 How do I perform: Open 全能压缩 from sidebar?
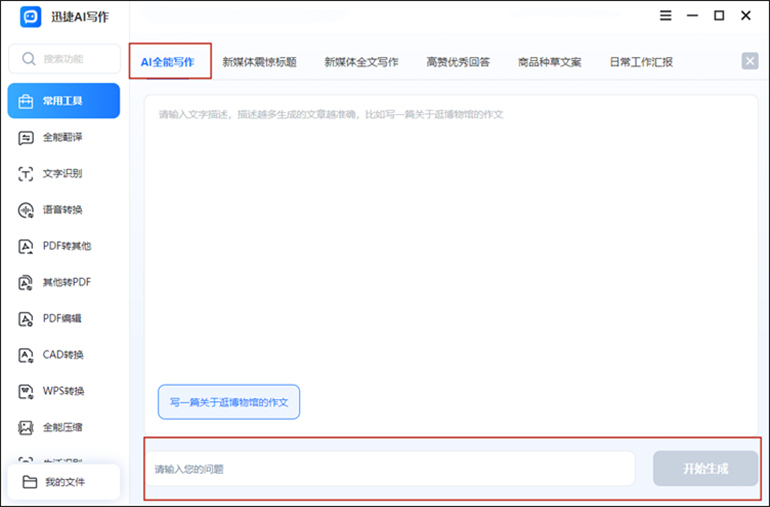click(x=64, y=427)
